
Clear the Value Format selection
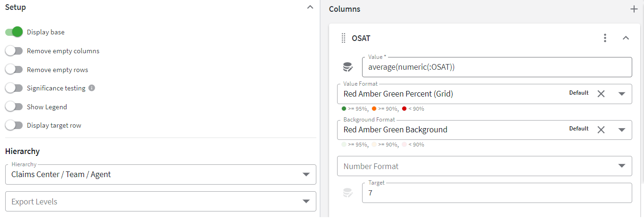tap(601, 94)
